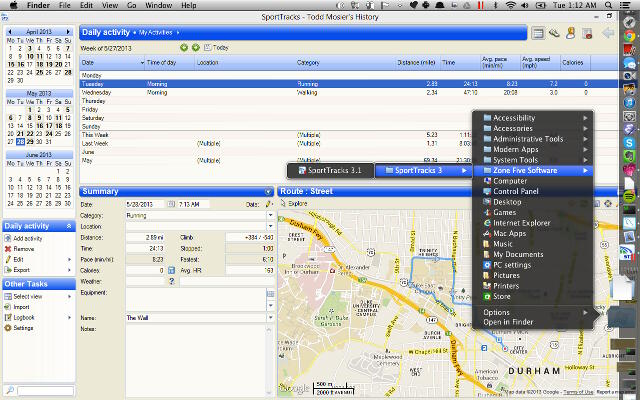The width and height of the screenshot is (640, 400).
Task: Click the Notes text area
Action: pyautogui.click(x=195, y=359)
